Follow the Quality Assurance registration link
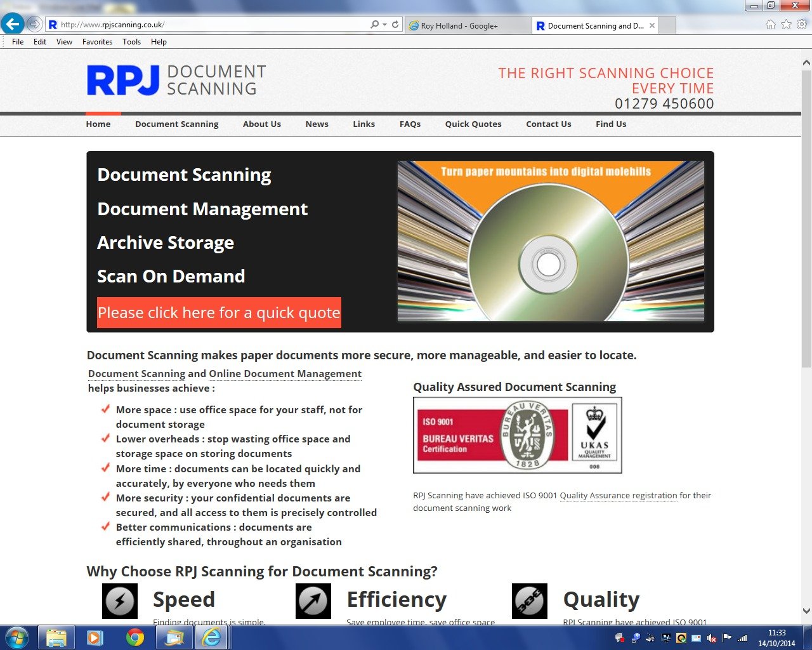Viewport: 812px width, 650px height. point(618,495)
